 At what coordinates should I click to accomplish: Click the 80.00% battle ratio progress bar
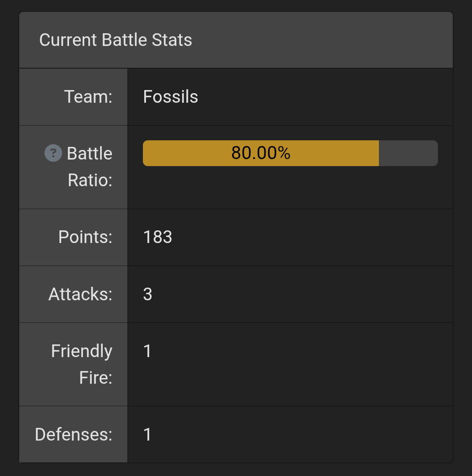[290, 153]
